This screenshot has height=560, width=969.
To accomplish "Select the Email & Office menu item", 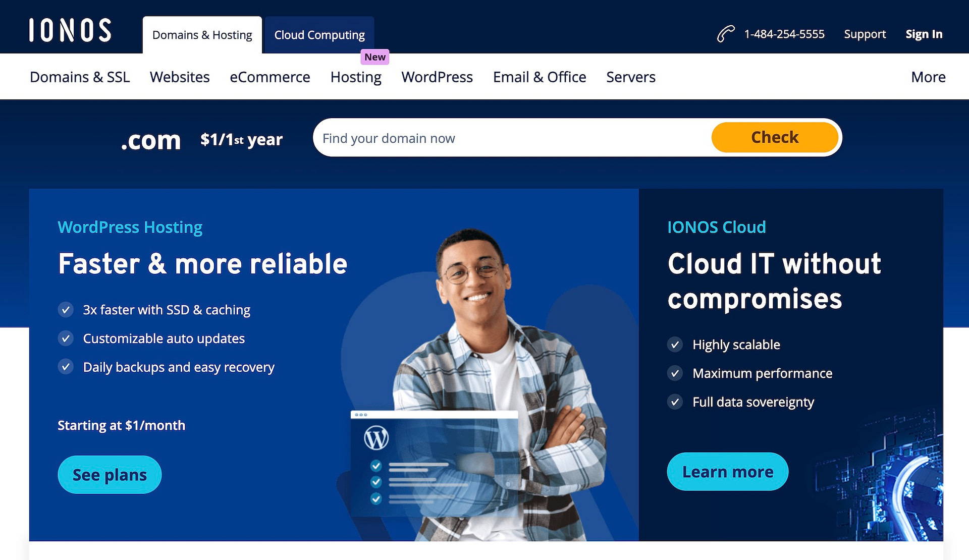I will tap(540, 77).
